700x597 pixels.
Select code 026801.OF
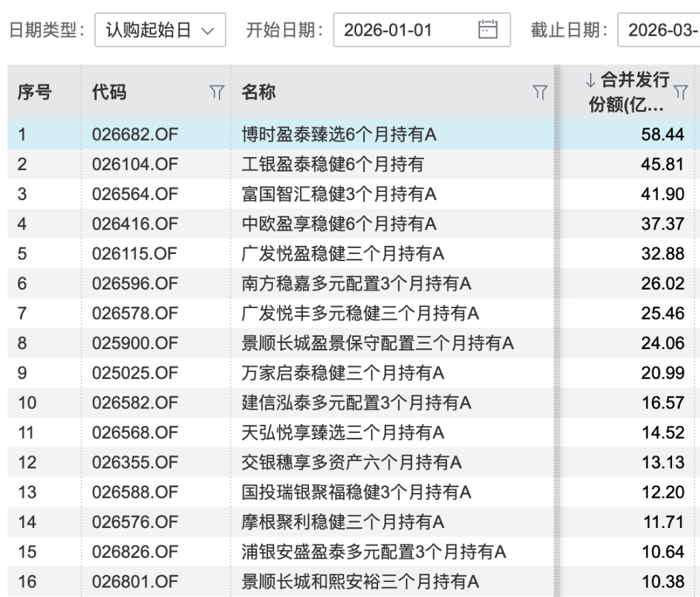point(135,583)
